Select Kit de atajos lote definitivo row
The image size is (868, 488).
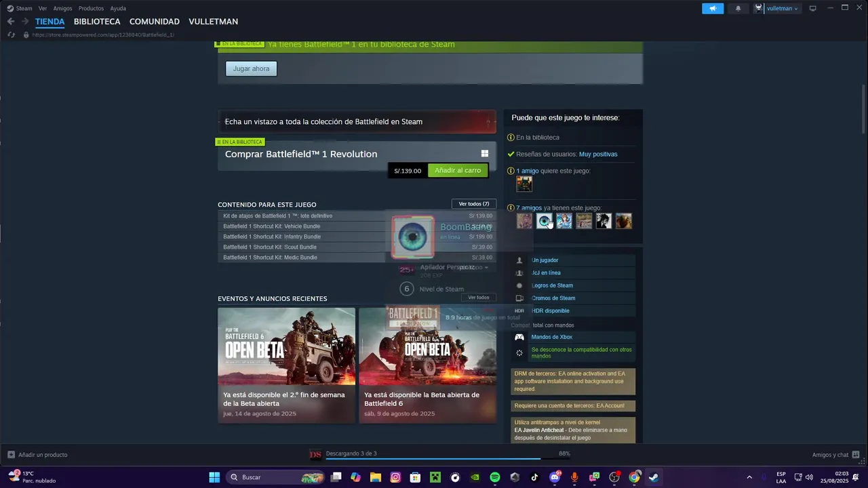pos(357,216)
